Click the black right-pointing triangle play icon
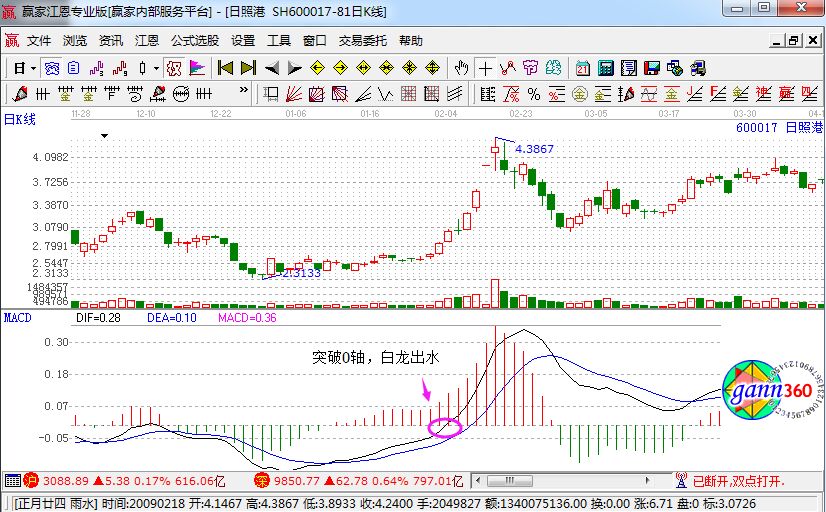Viewport: 826px width, 512px height. 294,68
